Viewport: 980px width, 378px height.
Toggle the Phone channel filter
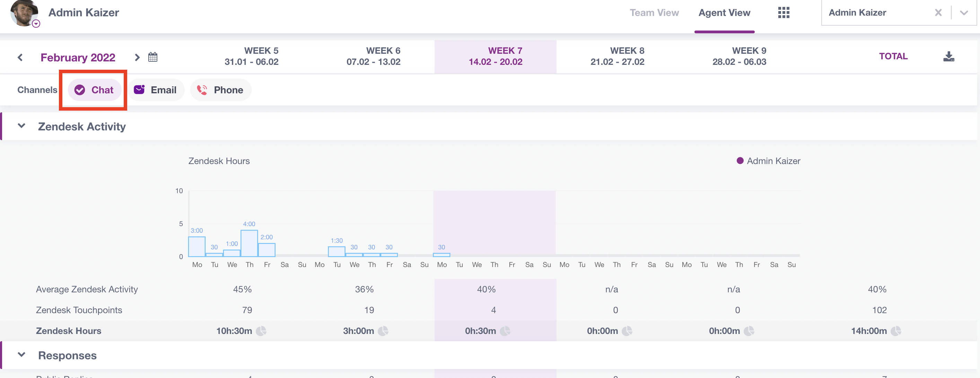click(x=221, y=90)
